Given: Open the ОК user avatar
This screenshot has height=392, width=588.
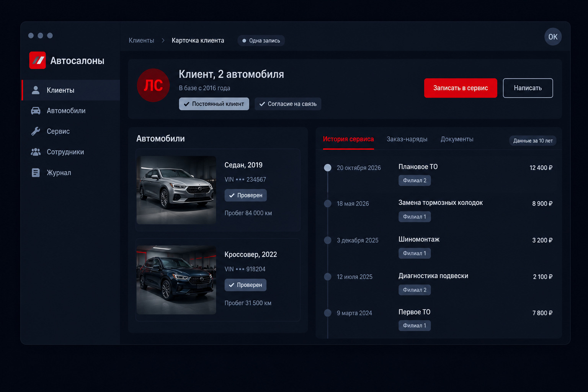Looking at the screenshot, I should (x=553, y=37).
